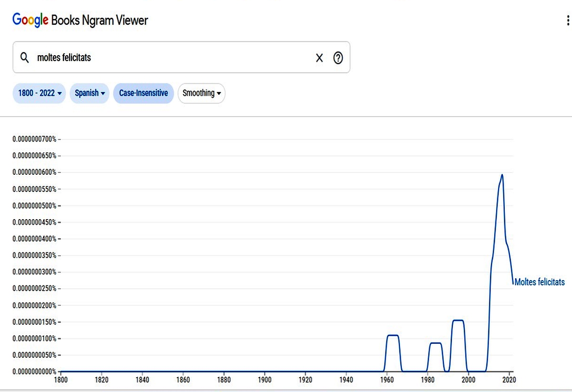This screenshot has width=572, height=392.
Task: Click the blue curve peak near 2016
Action: click(502, 175)
